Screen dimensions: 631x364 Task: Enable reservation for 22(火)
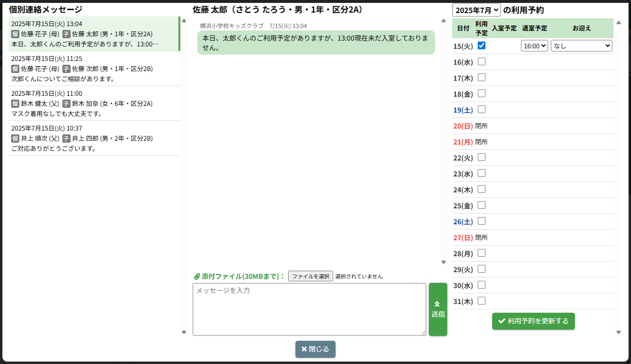(x=482, y=157)
